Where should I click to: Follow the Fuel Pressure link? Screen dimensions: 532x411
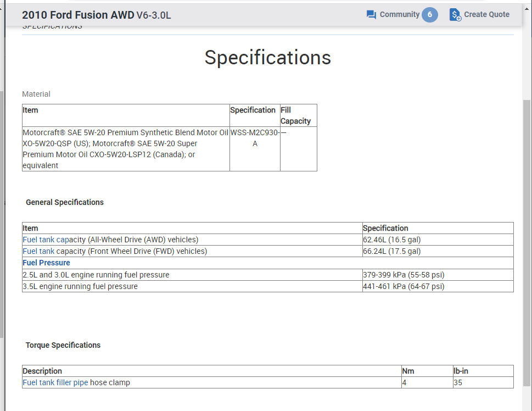pos(46,263)
